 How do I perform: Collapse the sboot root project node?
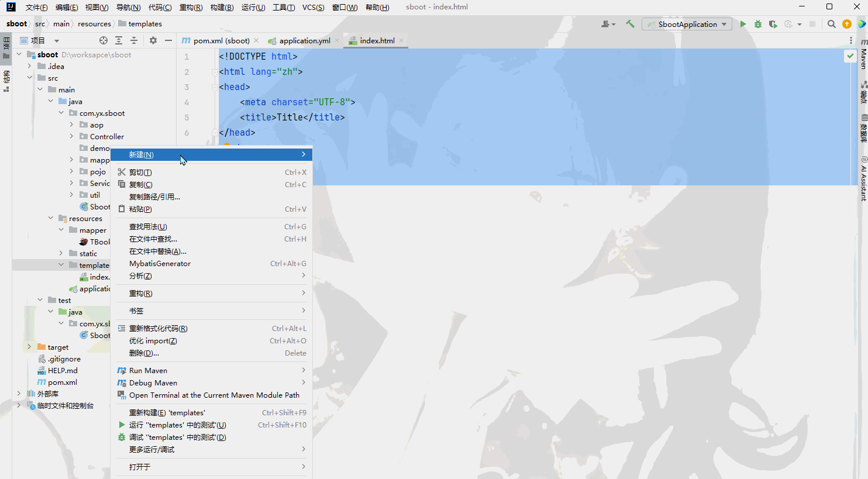(x=19, y=54)
